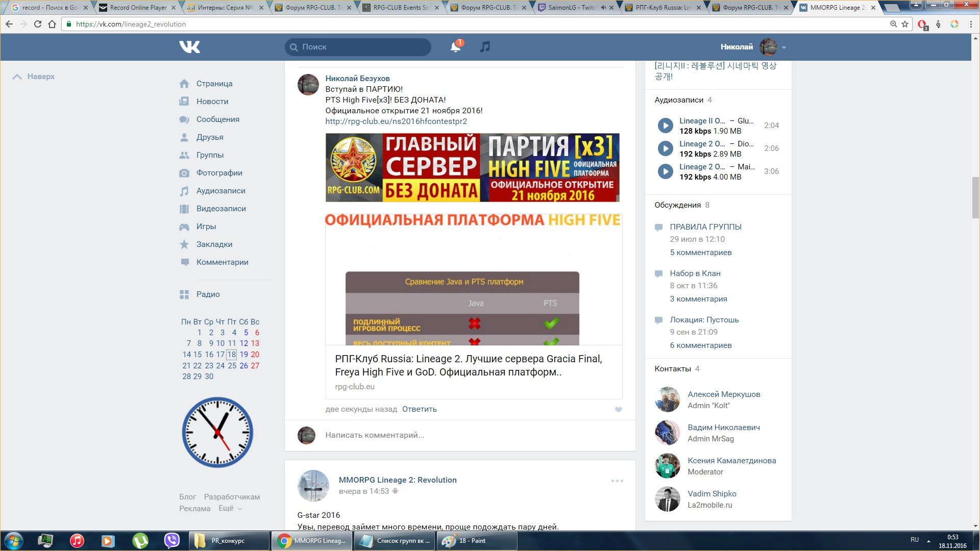Open notifications bell icon
The height and width of the screenshot is (551, 980).
(x=455, y=47)
